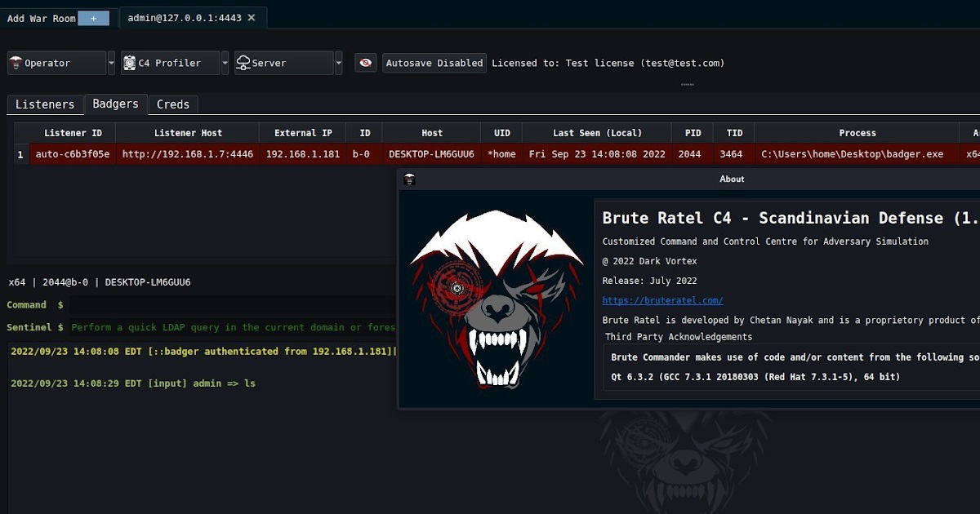This screenshot has width=980, height=514.
Task: Sort by the External IP column header
Action: tap(303, 133)
